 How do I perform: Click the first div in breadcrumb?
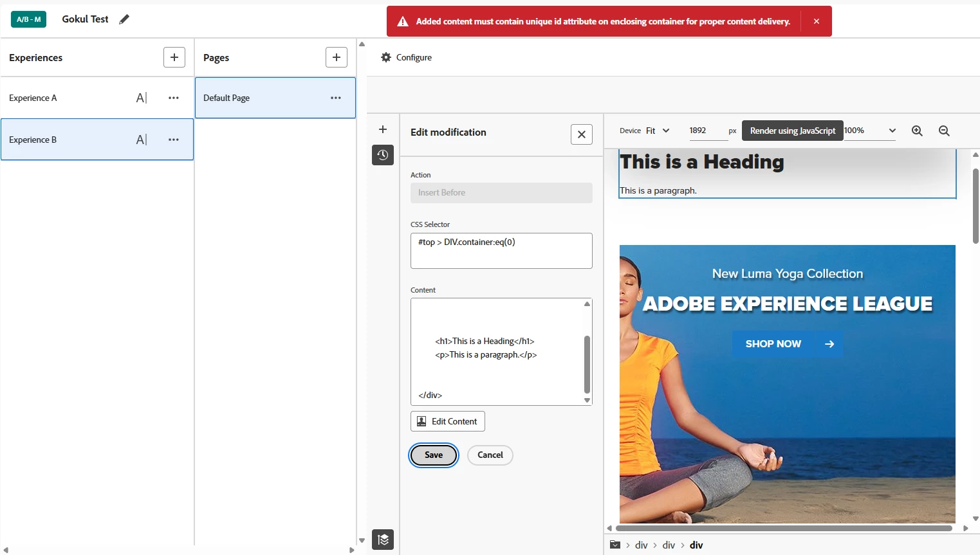(x=642, y=545)
